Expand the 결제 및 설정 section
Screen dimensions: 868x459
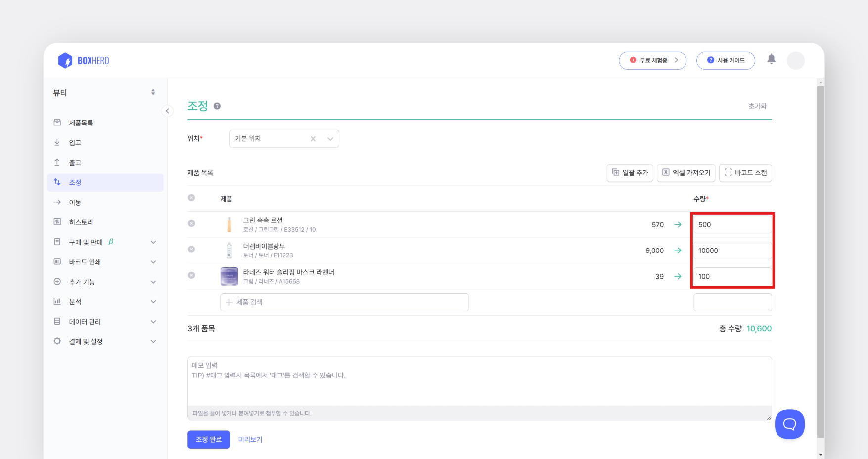point(87,341)
